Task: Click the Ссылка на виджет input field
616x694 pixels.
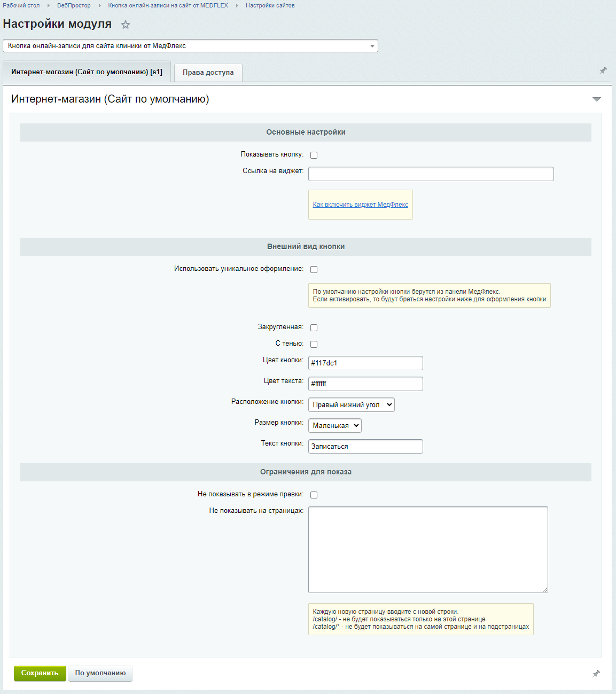Action: point(431,174)
